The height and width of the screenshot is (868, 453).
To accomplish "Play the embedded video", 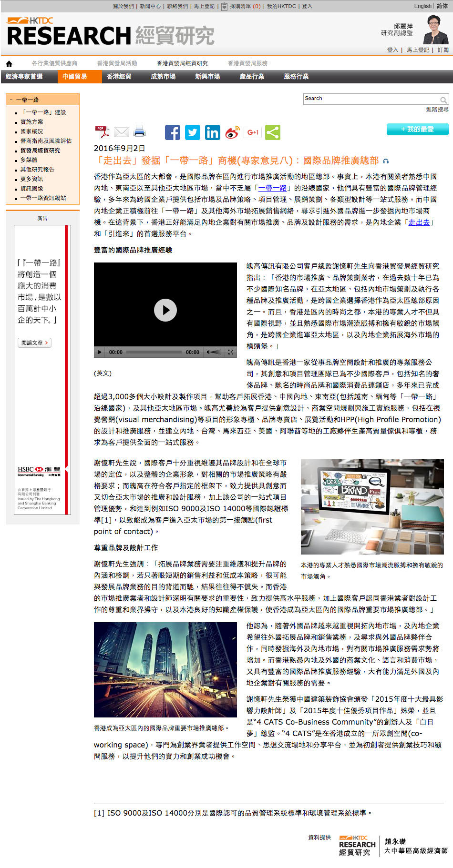I will [x=165, y=310].
